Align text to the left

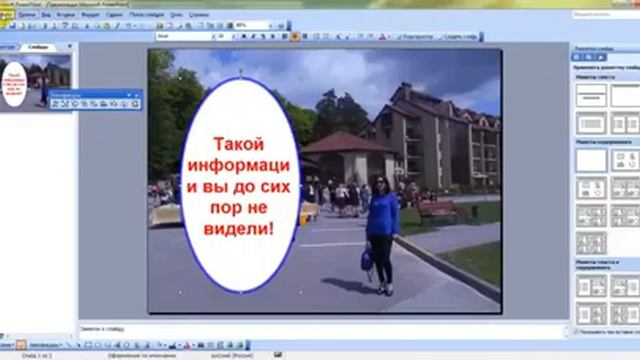click(x=285, y=36)
